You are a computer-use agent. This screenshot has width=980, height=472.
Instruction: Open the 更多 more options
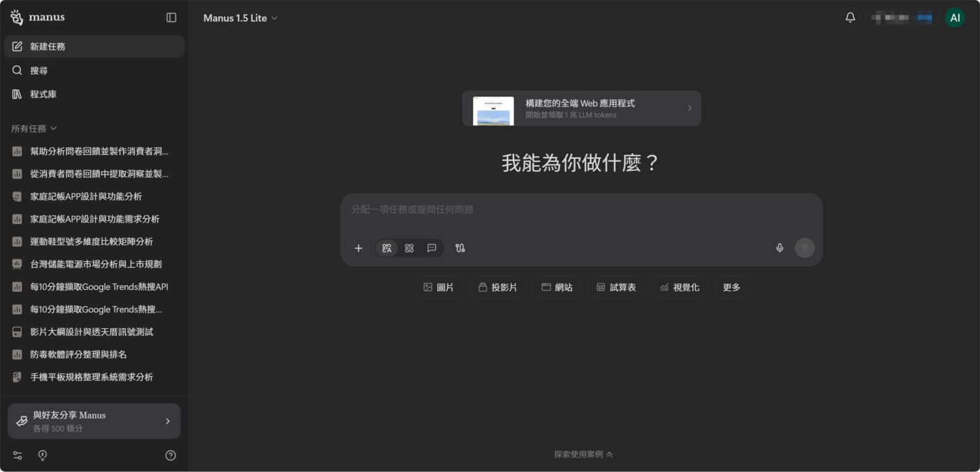(732, 287)
